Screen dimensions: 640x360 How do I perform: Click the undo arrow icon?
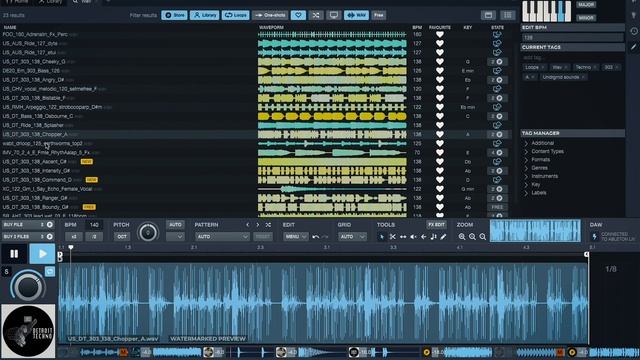[x=316, y=237]
